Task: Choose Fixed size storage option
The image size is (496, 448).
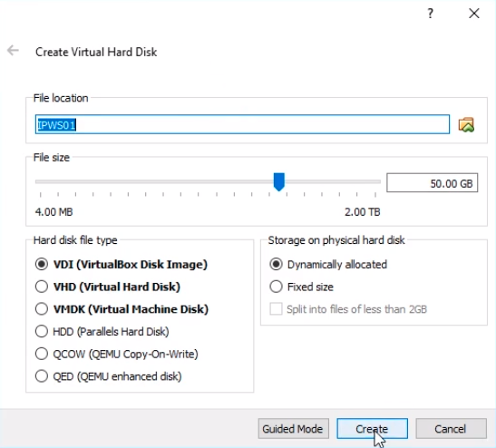Action: [301, 287]
